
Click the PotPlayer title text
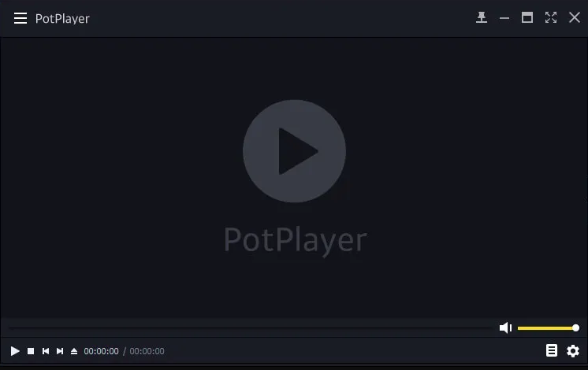62,19
